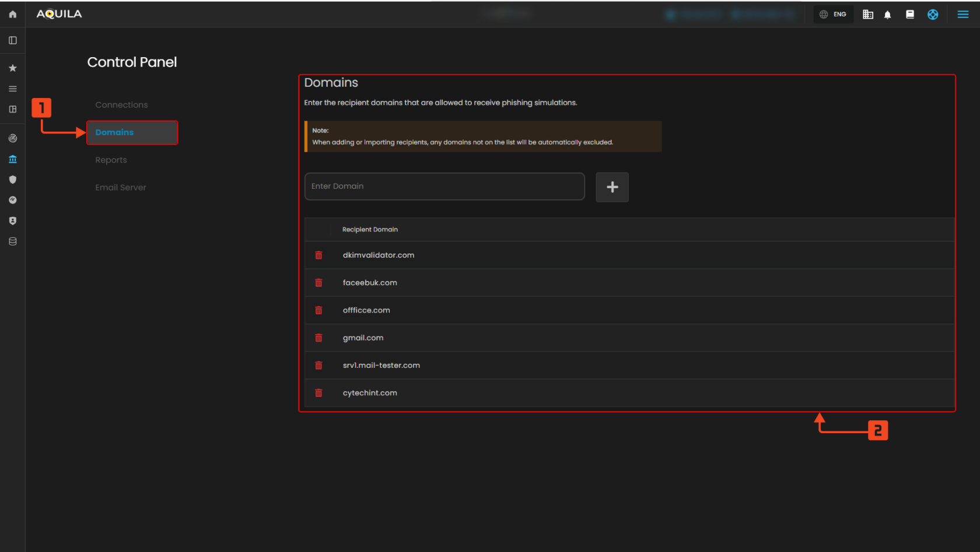Screen dimensions: 980x552
Task: Expand the blue hamburger menu at top right
Action: pos(963,15)
